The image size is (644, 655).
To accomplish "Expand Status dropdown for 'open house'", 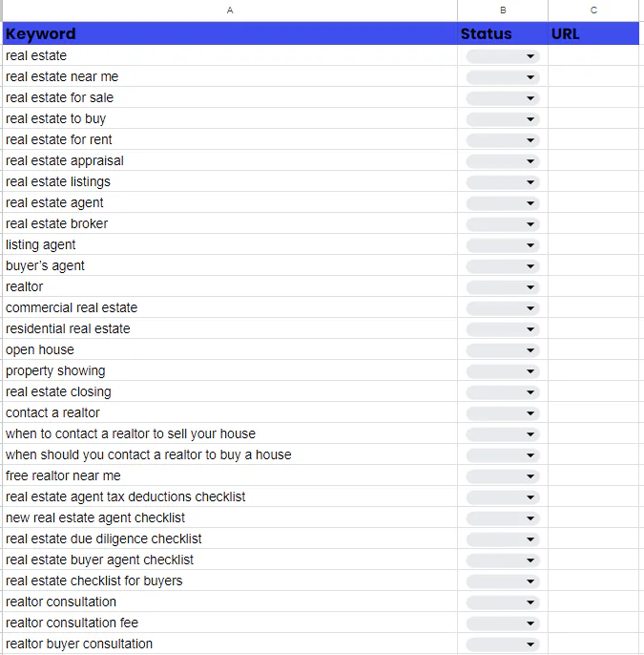I will coord(503,350).
